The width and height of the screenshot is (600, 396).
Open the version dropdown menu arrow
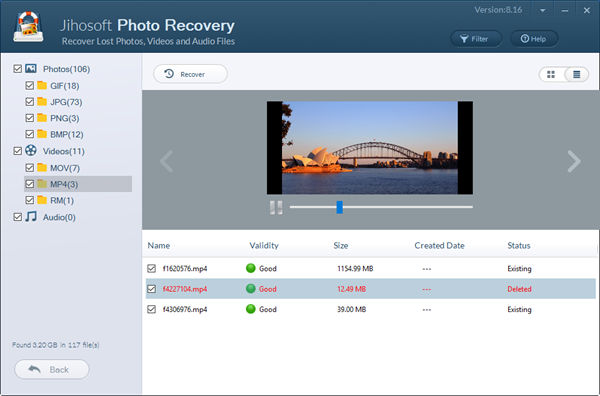pos(542,11)
